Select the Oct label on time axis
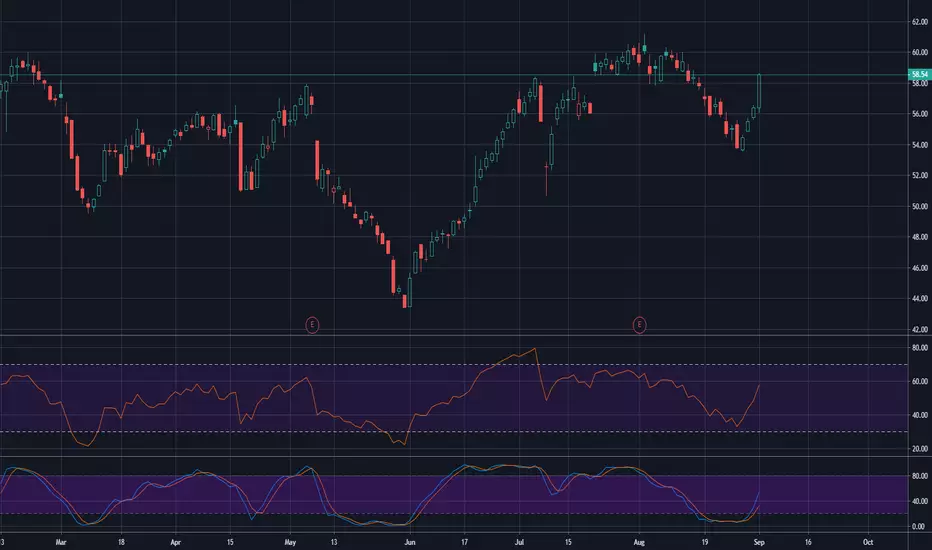932x550 pixels. click(x=868, y=542)
